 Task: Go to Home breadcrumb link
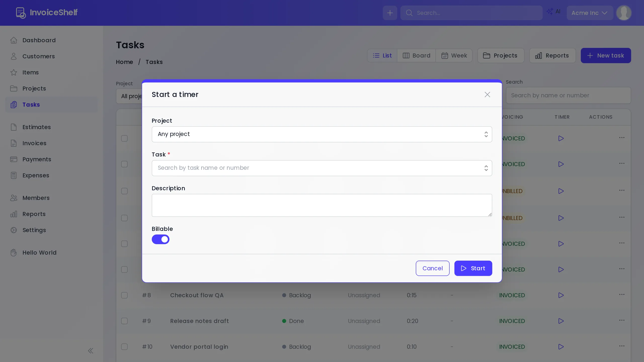[x=124, y=62]
